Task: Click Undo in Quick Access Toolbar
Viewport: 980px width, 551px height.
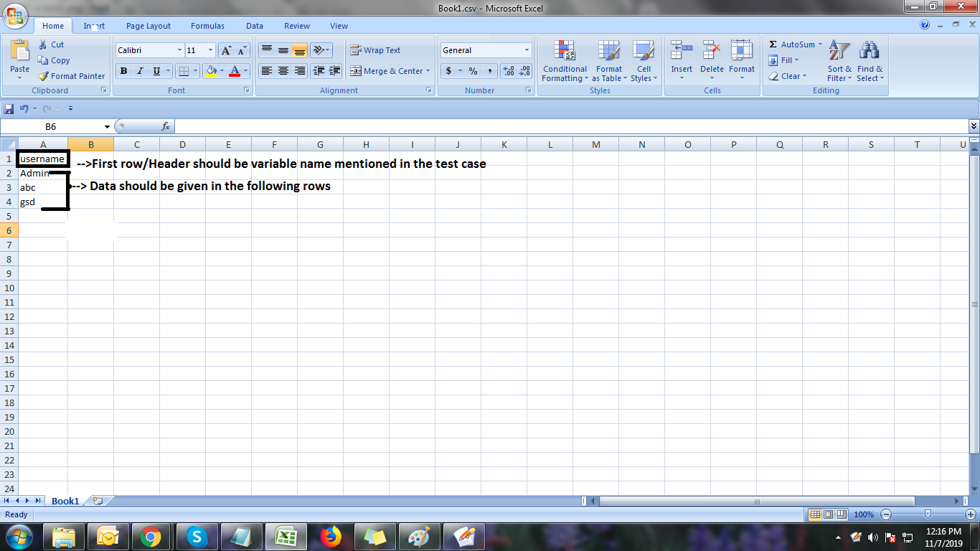Action: [24, 109]
